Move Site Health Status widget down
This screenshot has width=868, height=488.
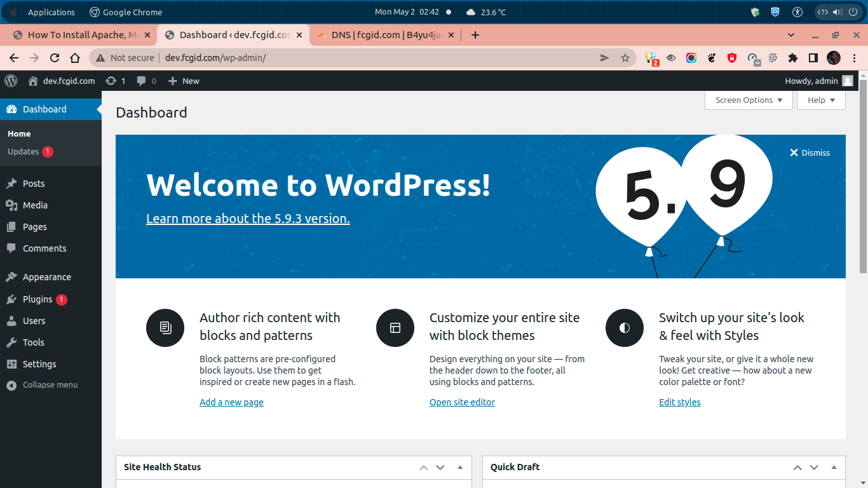point(440,468)
